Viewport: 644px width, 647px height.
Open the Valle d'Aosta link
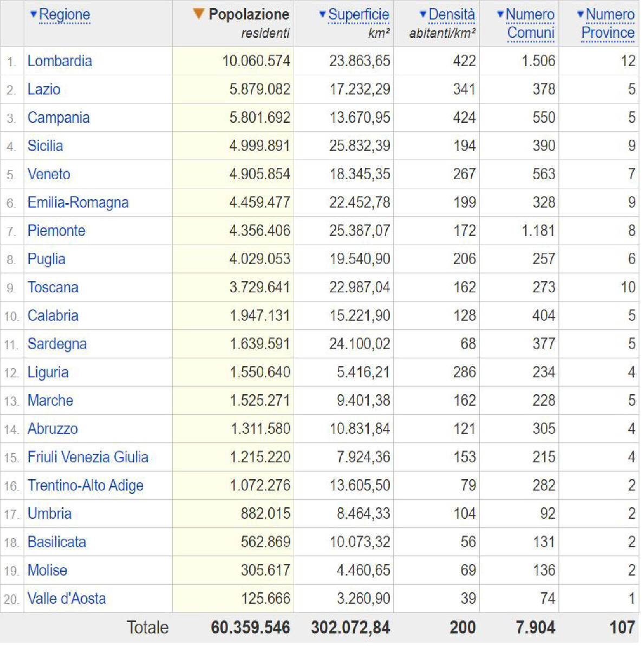pyautogui.click(x=67, y=598)
